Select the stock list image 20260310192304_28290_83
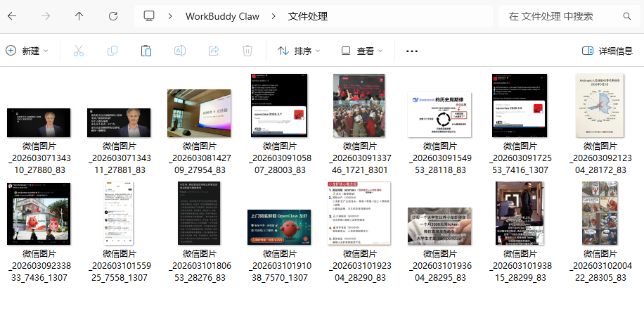Viewport: 644px width, 318px height. point(359,213)
